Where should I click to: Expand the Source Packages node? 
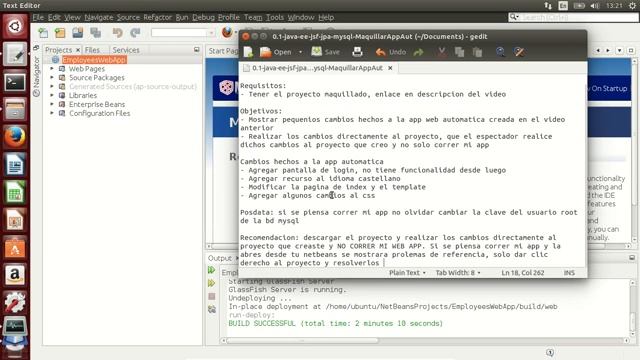click(52, 78)
